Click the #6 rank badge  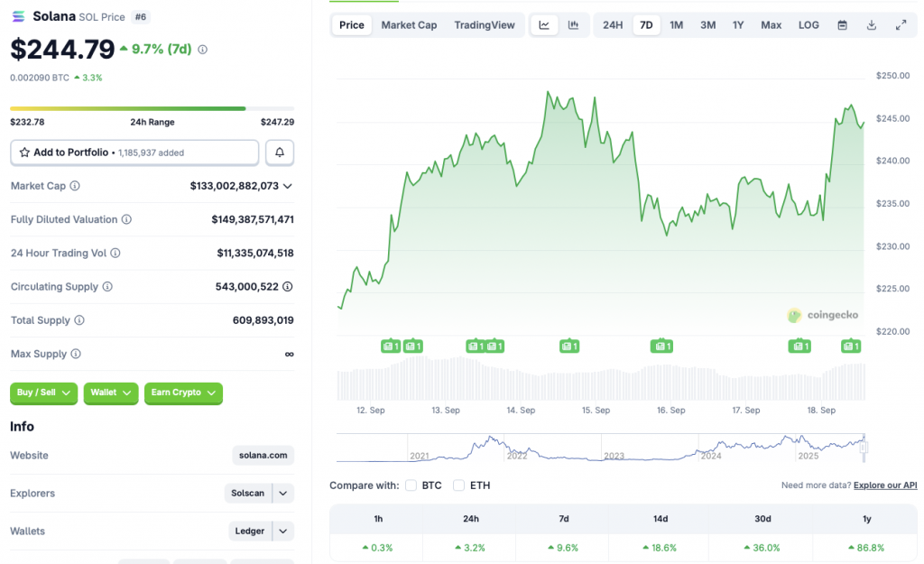click(x=140, y=17)
